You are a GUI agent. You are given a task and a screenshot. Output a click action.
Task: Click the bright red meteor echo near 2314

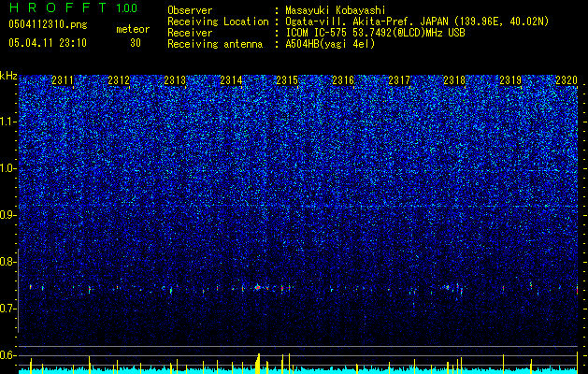point(258,287)
